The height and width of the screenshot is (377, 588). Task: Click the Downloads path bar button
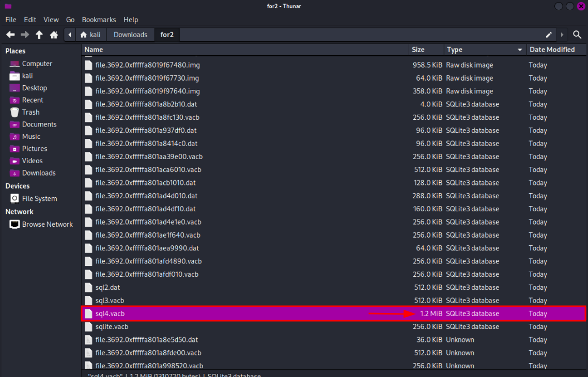tap(131, 35)
